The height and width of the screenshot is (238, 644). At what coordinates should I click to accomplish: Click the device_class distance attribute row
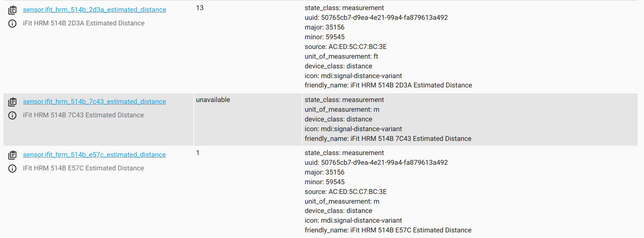338,66
